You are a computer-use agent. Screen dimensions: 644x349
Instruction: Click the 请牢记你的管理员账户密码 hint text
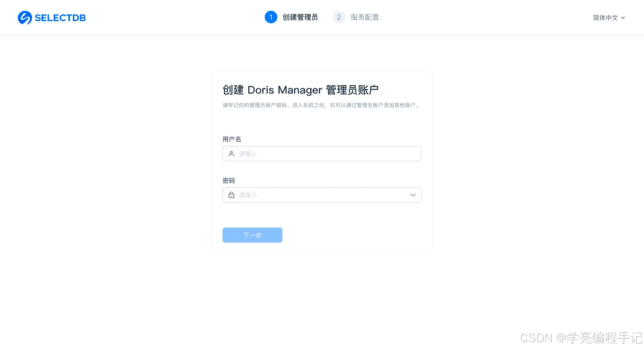point(321,105)
